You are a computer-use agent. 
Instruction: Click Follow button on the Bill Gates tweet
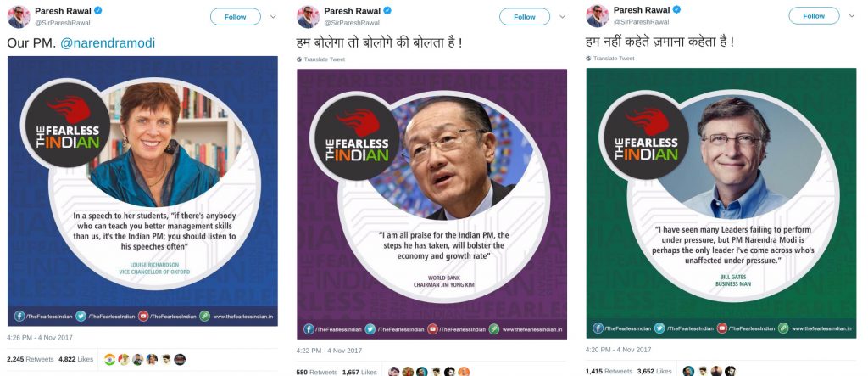click(814, 15)
